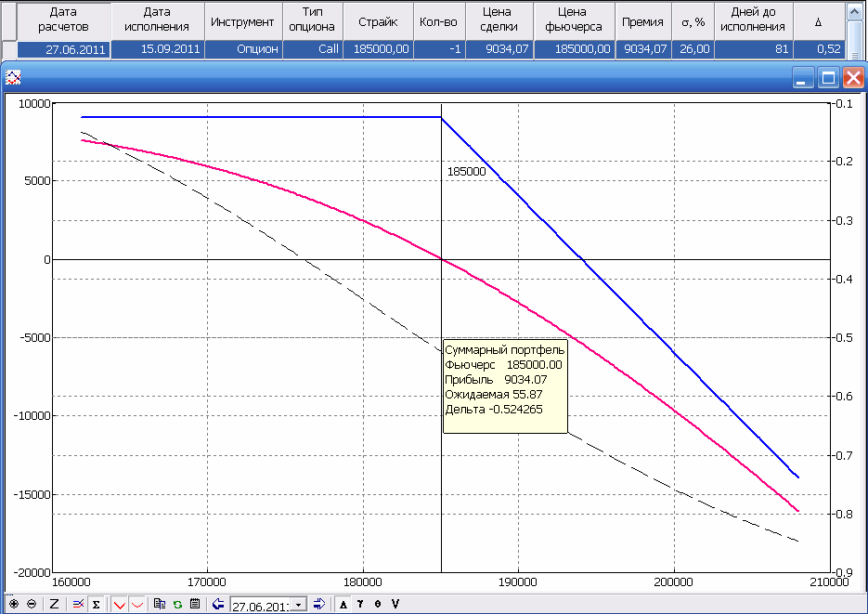This screenshot has height=614, width=868.
Task: Toggle the first red V-shaped payoff line button
Action: pyautogui.click(x=120, y=604)
